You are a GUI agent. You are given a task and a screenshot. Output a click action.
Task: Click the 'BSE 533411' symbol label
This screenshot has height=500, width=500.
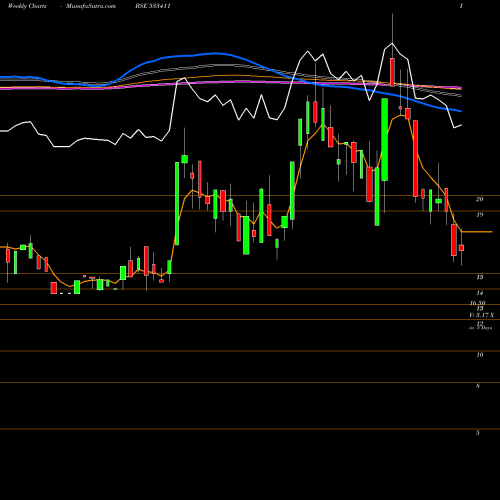point(153,6)
